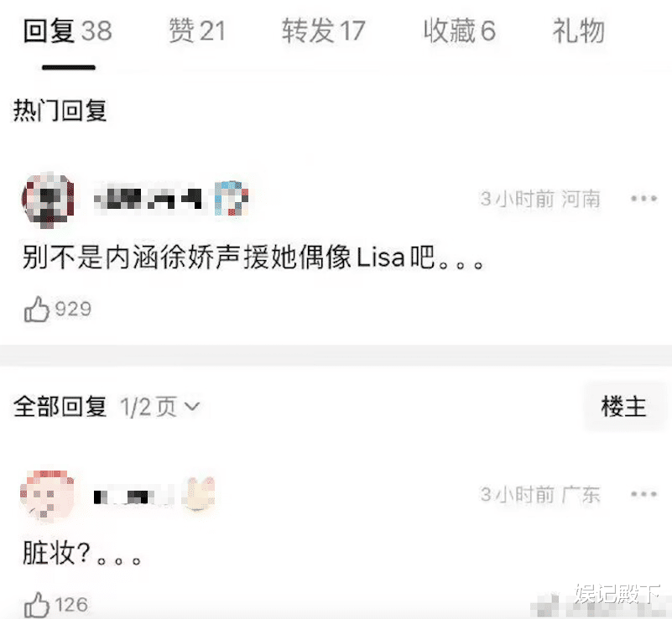Tap the comment mentioning Lisa

pos(253,257)
